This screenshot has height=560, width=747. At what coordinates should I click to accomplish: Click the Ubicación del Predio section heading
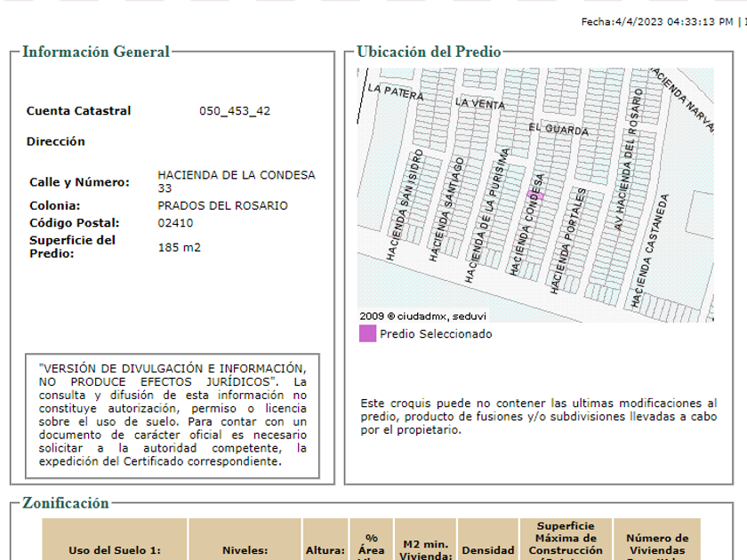pyautogui.click(x=429, y=52)
